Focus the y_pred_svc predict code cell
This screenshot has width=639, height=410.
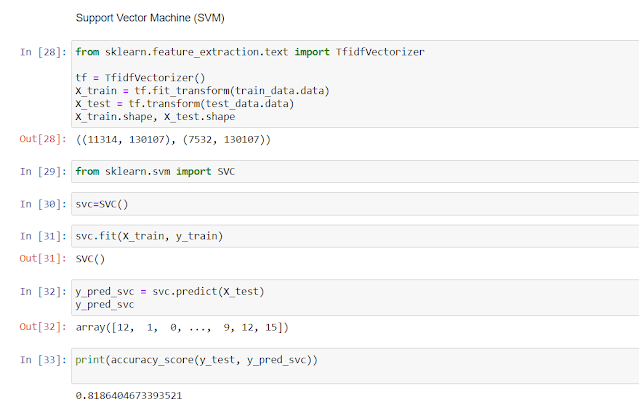(x=350, y=297)
